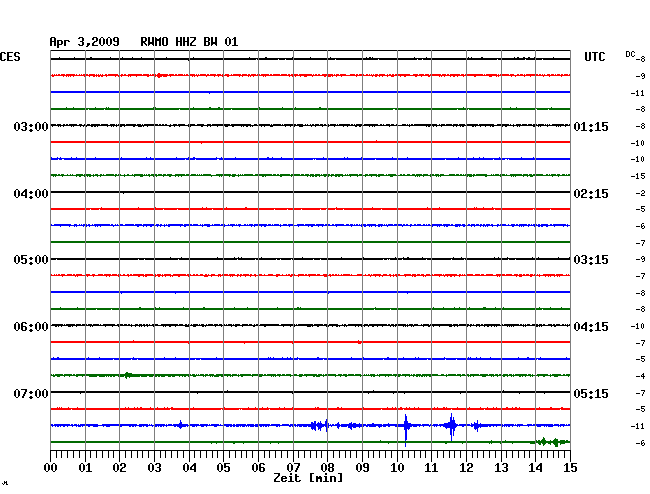Click minute label "02" on time axis

pos(119,468)
